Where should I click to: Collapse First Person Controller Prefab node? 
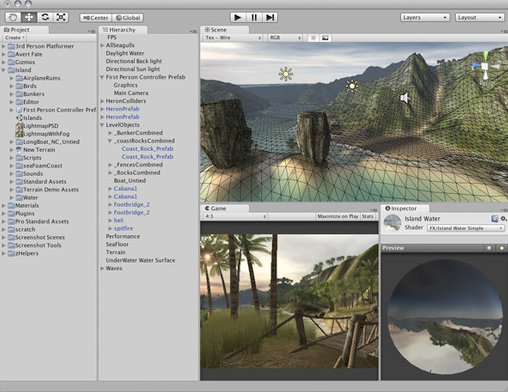coord(102,77)
